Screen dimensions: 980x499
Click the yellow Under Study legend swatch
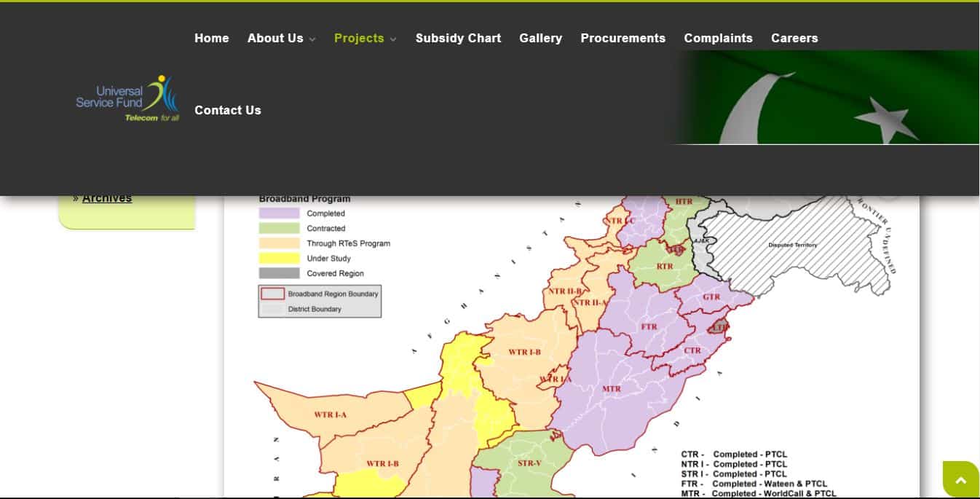coord(280,258)
